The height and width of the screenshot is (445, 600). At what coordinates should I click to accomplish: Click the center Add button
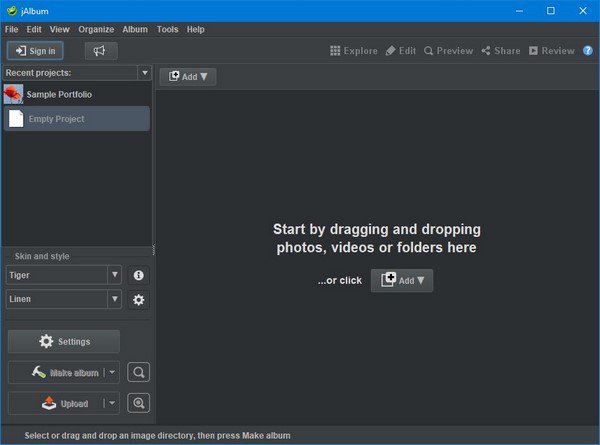[x=402, y=280]
